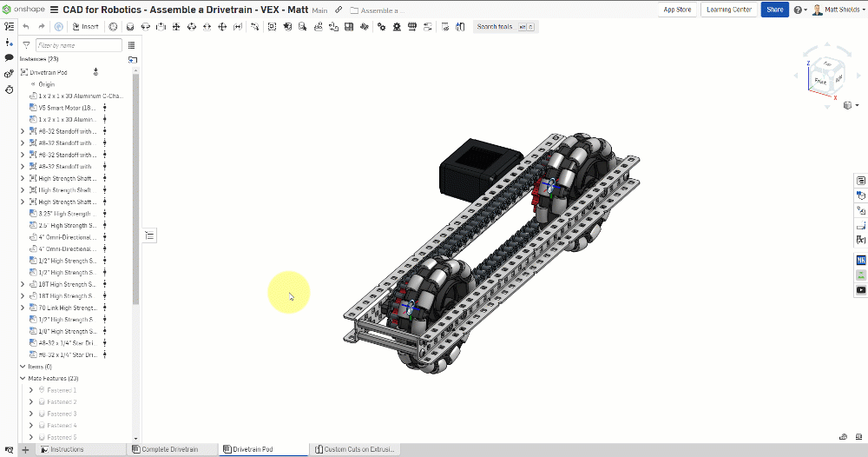Select the Ball mate tool icon
868x457 pixels.
pyautogui.click(x=222, y=27)
